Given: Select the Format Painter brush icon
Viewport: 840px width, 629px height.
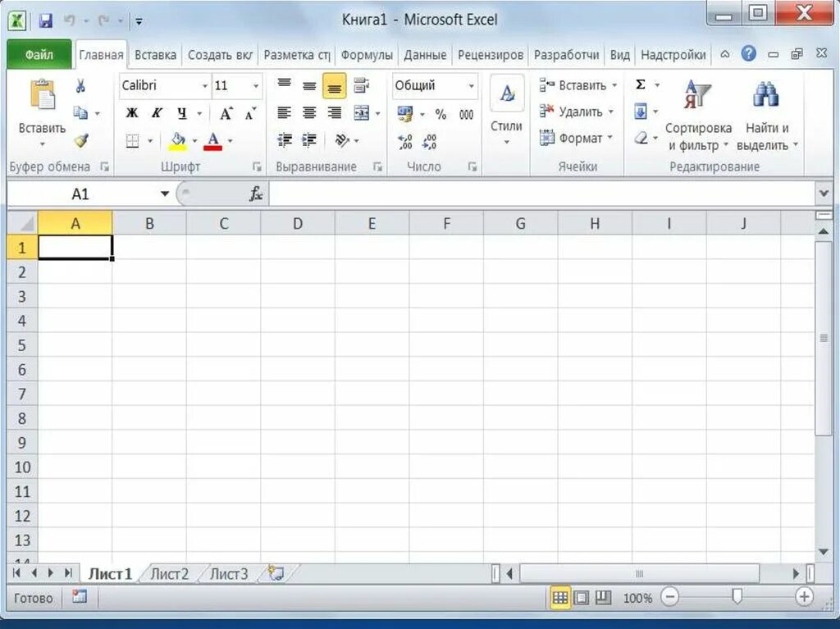Looking at the screenshot, I should tap(81, 140).
